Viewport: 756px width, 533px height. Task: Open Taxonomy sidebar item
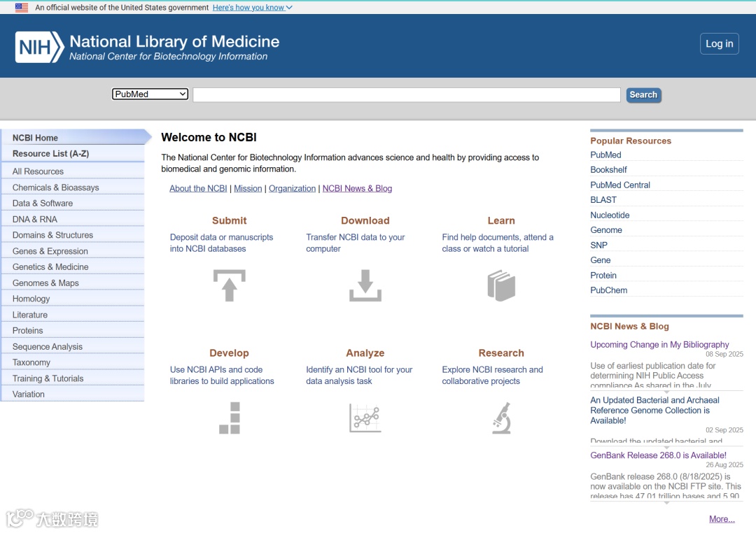73,362
